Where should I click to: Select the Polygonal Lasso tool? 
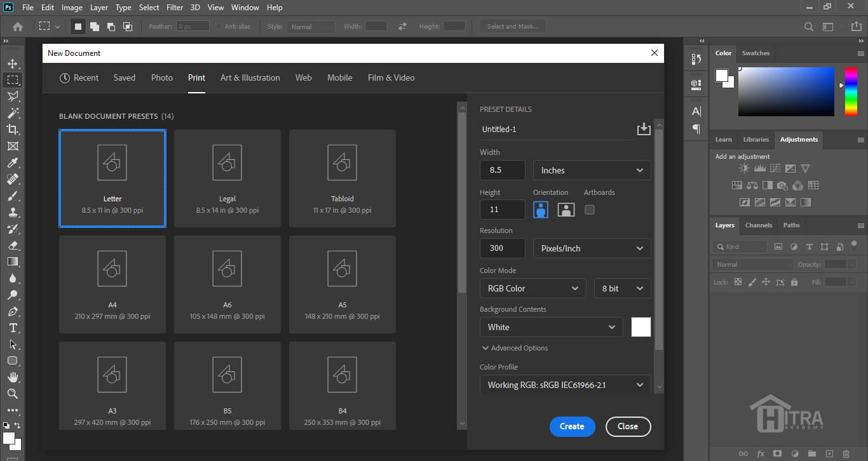coord(12,97)
